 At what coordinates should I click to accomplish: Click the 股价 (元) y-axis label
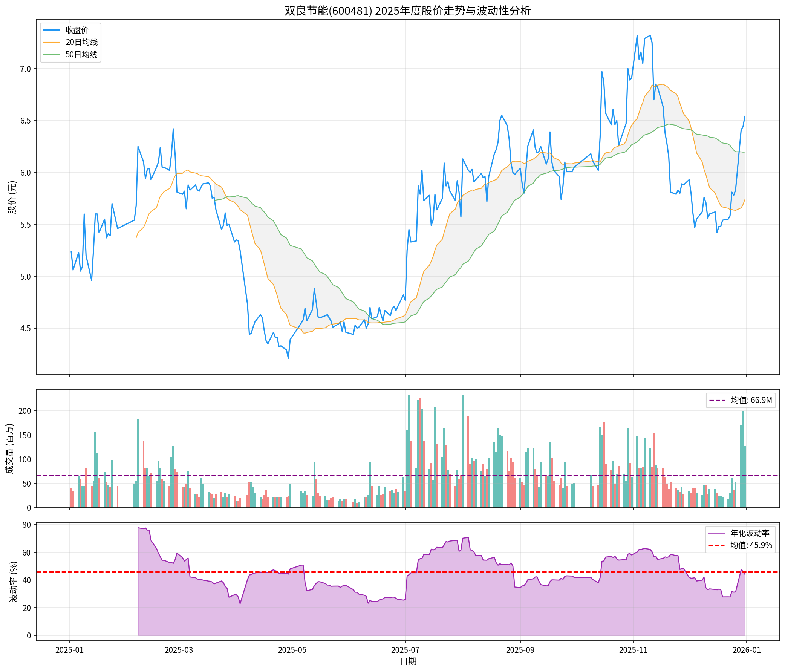pyautogui.click(x=12, y=197)
